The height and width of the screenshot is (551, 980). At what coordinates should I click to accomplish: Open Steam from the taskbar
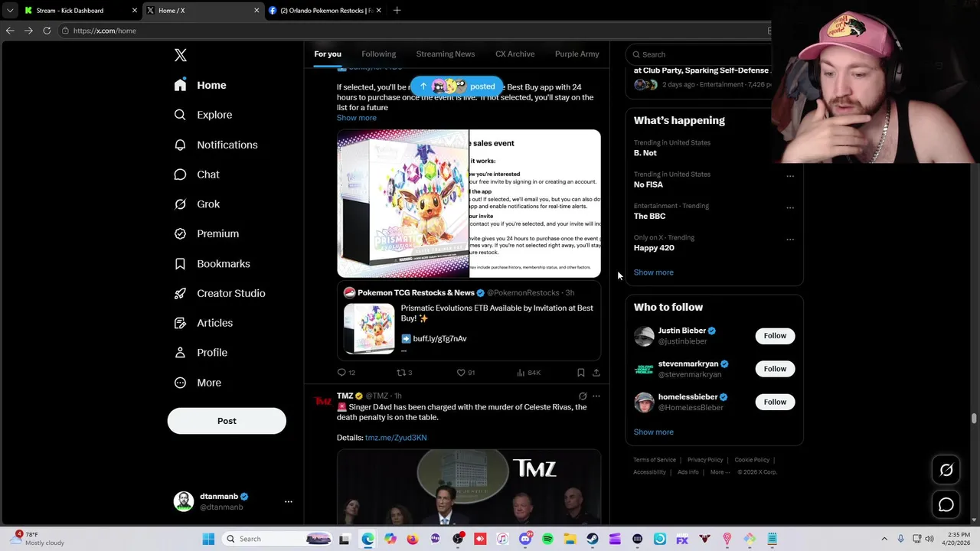click(x=593, y=539)
